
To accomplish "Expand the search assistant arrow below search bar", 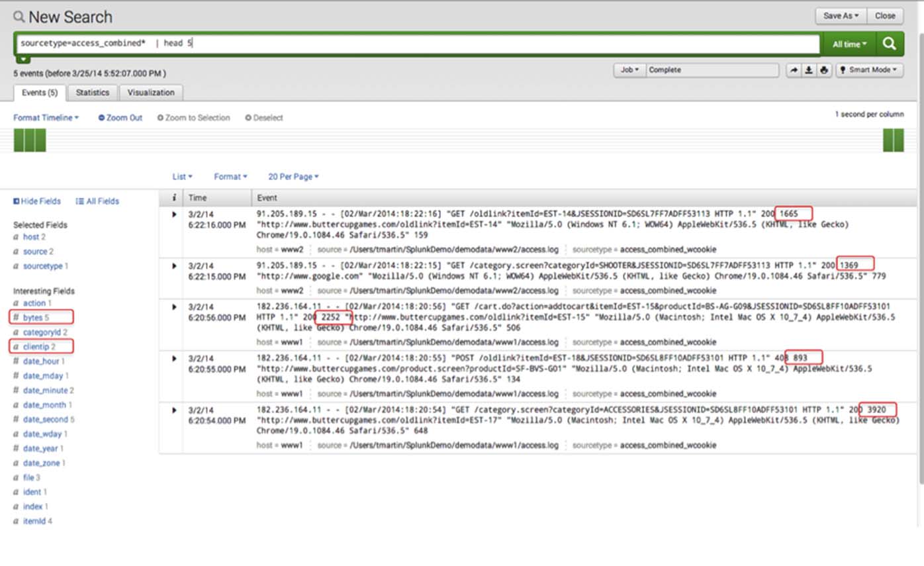I will 23,60.
